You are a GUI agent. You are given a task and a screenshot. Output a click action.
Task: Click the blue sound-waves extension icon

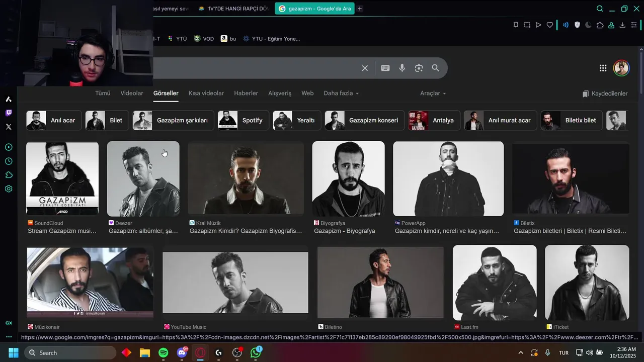(566, 25)
